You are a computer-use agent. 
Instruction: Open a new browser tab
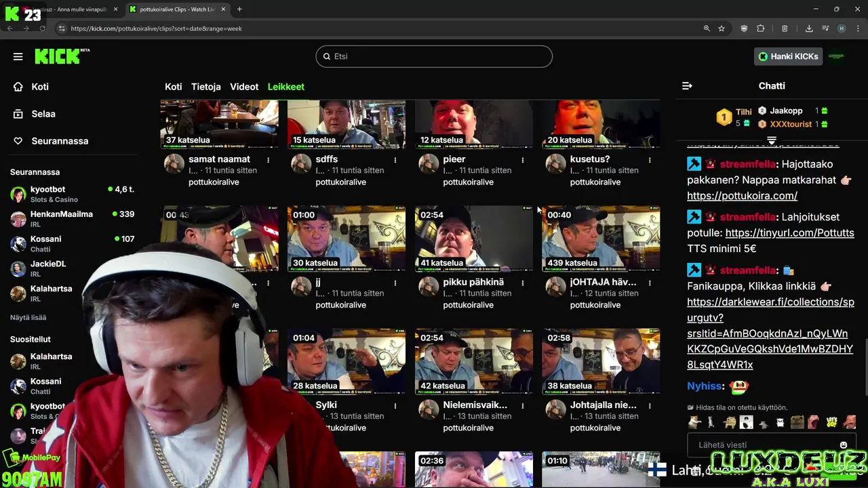coord(239,9)
